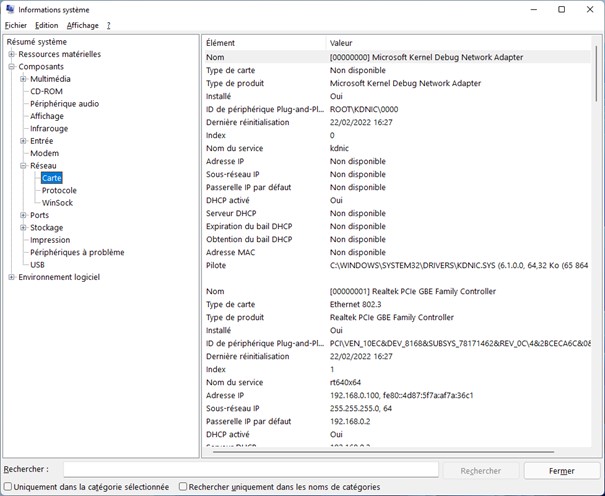Expand the Multimédia tree node
The image size is (605, 496).
23,79
